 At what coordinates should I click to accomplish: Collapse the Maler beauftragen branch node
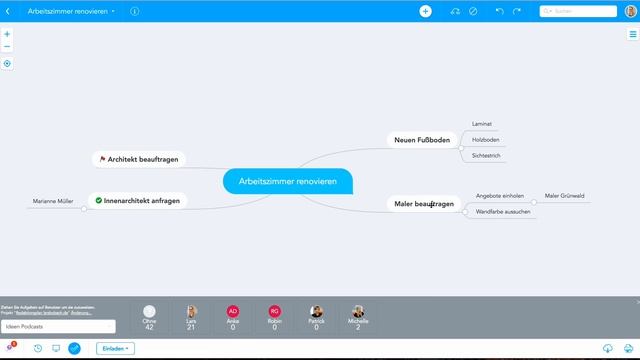click(x=465, y=212)
